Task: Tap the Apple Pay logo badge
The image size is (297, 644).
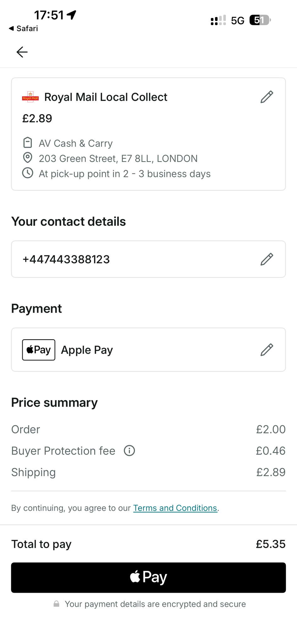Action: (39, 350)
